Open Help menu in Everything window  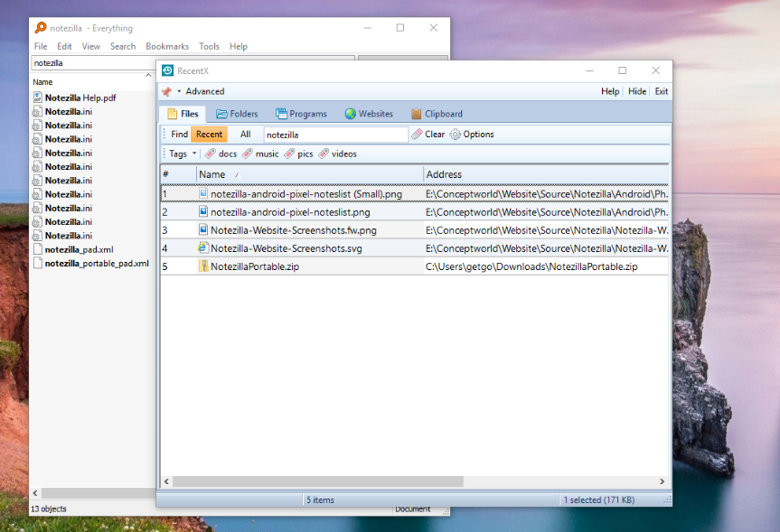pos(239,46)
